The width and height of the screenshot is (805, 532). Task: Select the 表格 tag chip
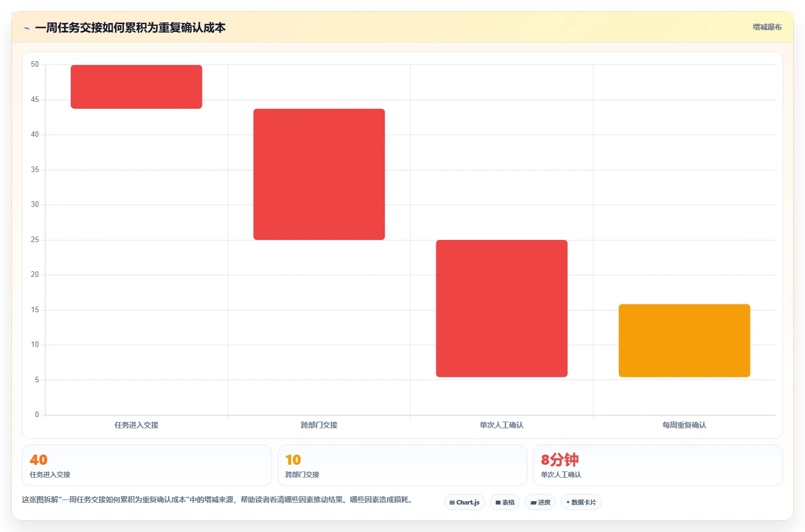coord(505,502)
